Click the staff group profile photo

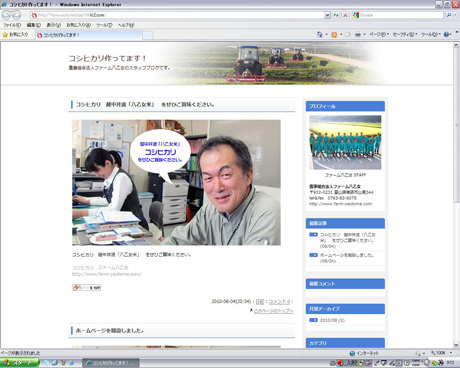coord(345,142)
